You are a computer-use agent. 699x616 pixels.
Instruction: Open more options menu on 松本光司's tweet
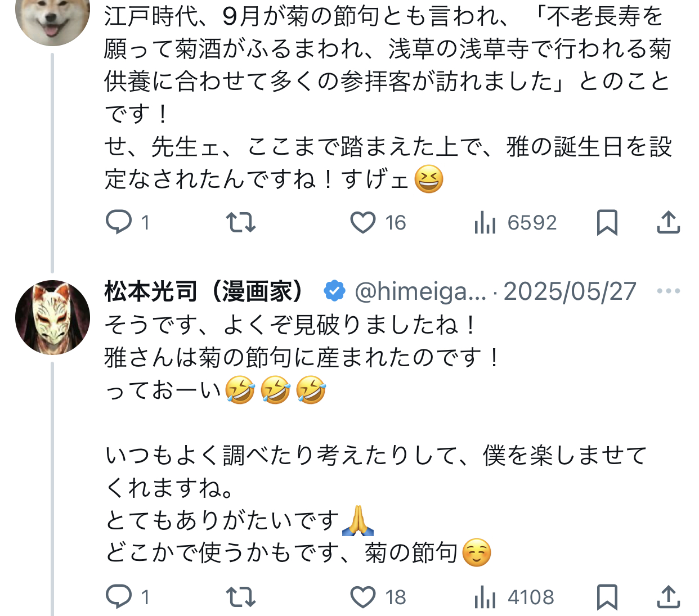tap(668, 291)
